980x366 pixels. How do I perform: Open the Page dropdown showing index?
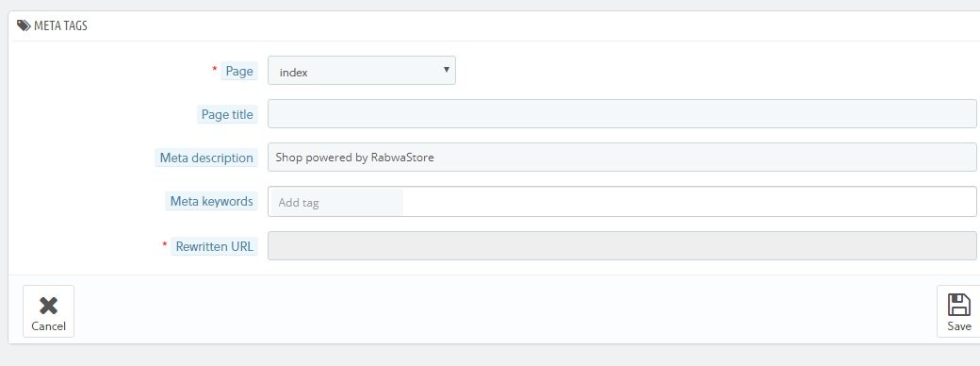pyautogui.click(x=362, y=71)
